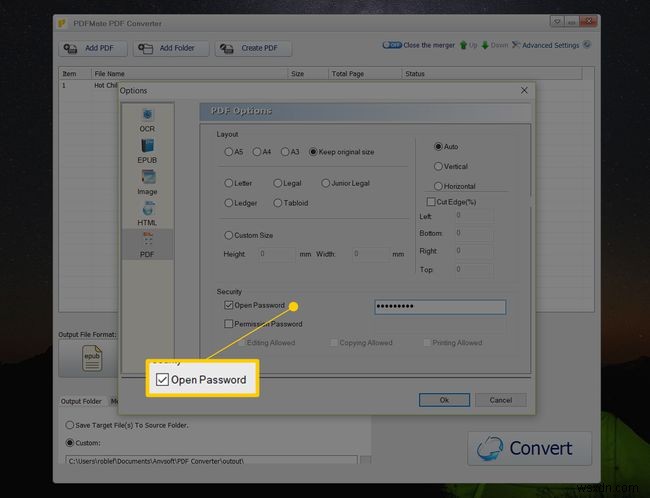Click the Right cut edge field

tap(475, 251)
